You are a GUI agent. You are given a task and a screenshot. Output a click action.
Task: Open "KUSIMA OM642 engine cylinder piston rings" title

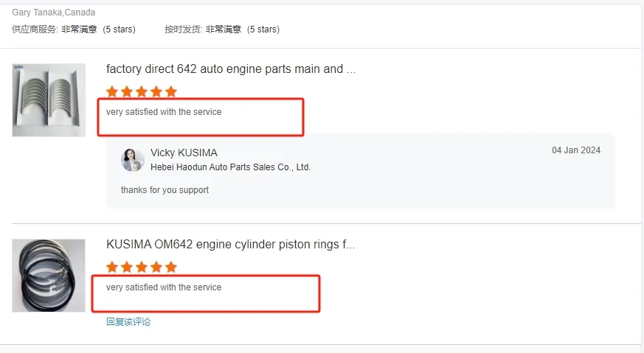(x=230, y=245)
